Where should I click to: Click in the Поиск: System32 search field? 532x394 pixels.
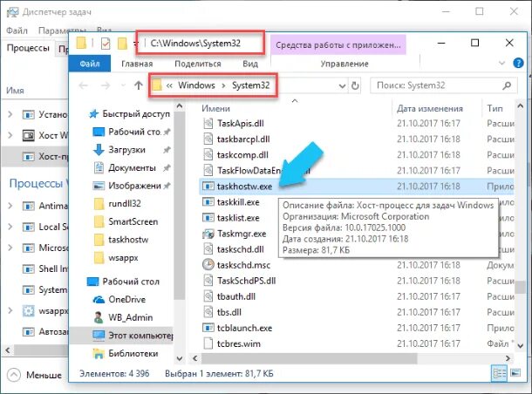444,85
